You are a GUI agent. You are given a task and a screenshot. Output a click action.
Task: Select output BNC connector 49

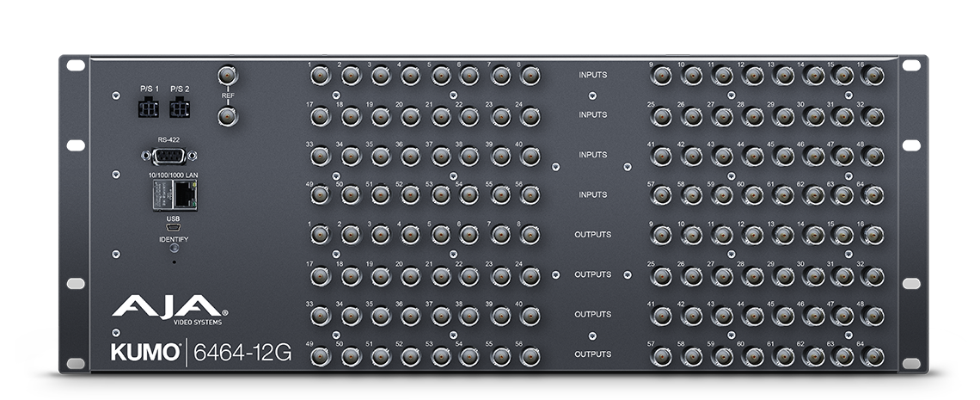point(320,356)
